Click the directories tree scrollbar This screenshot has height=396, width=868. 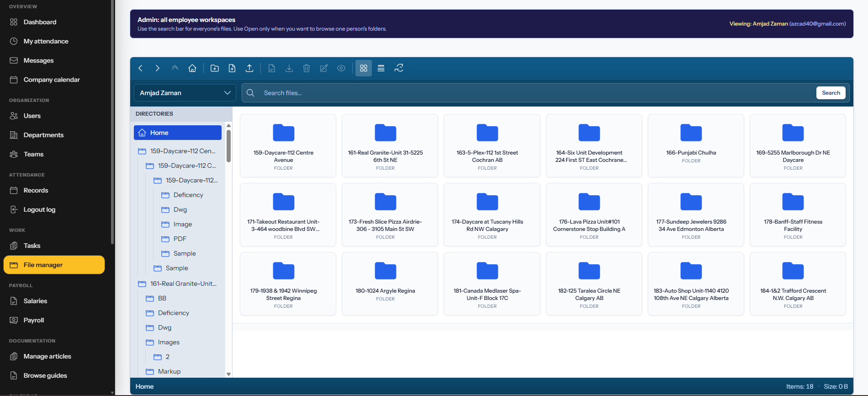pyautogui.click(x=228, y=146)
